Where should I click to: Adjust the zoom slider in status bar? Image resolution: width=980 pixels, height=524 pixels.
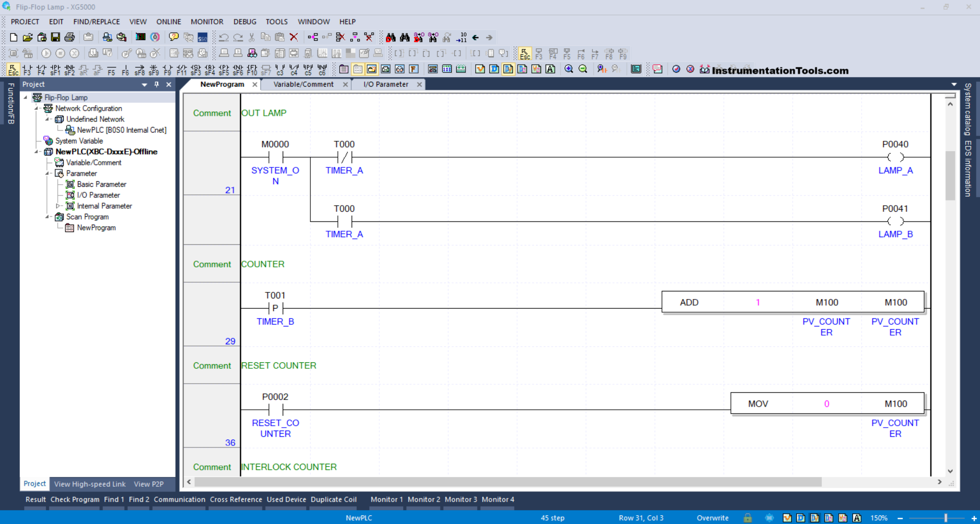(946, 518)
